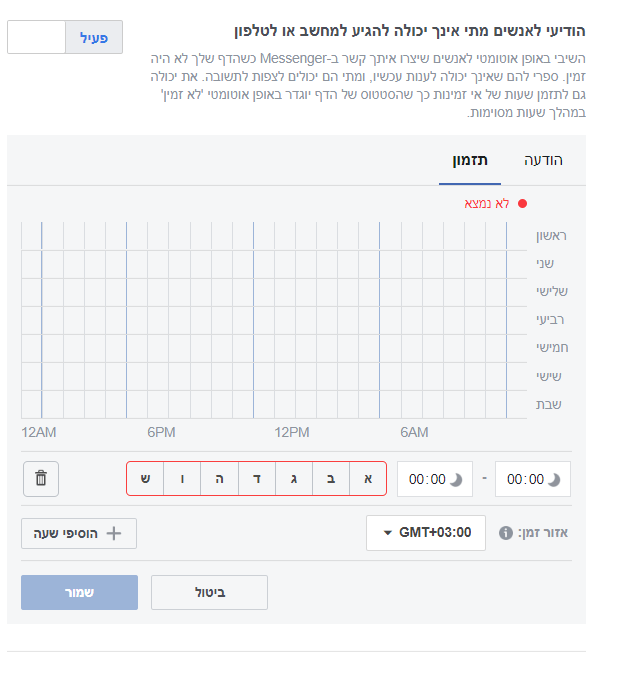The image size is (620, 678).
Task: Toggle day ה (Thursday) button
Action: coord(219,479)
